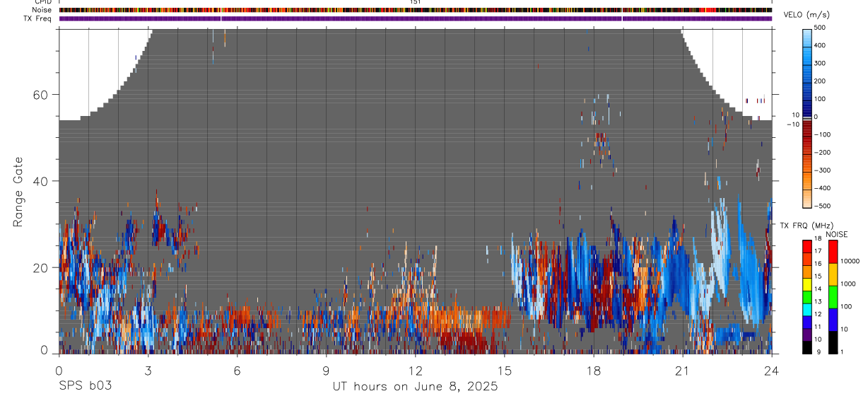Click the x-axis tick label "24"

point(771,370)
